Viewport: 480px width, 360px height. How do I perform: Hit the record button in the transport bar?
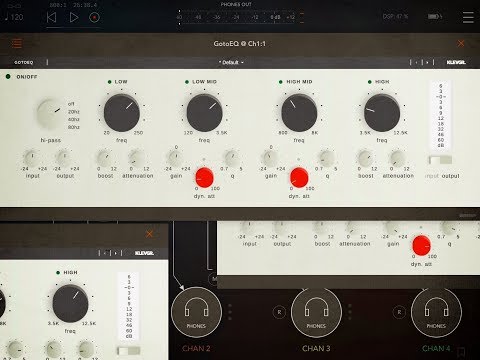click(94, 17)
